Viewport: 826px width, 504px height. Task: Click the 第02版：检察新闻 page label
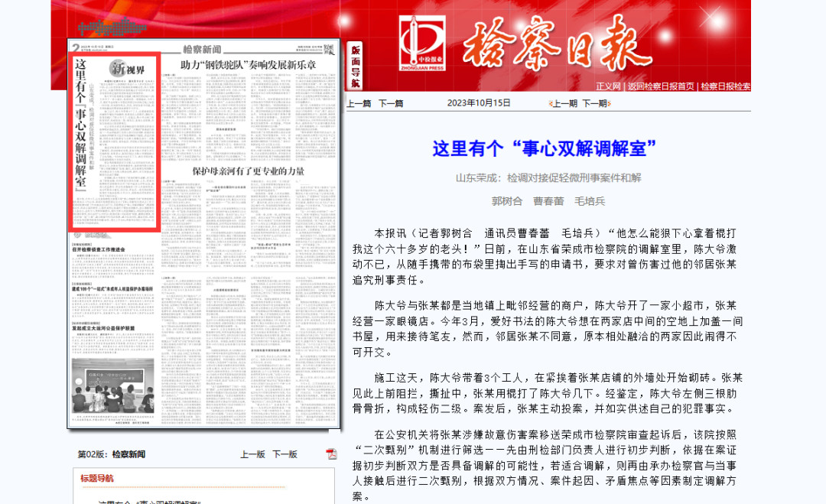coord(111,454)
